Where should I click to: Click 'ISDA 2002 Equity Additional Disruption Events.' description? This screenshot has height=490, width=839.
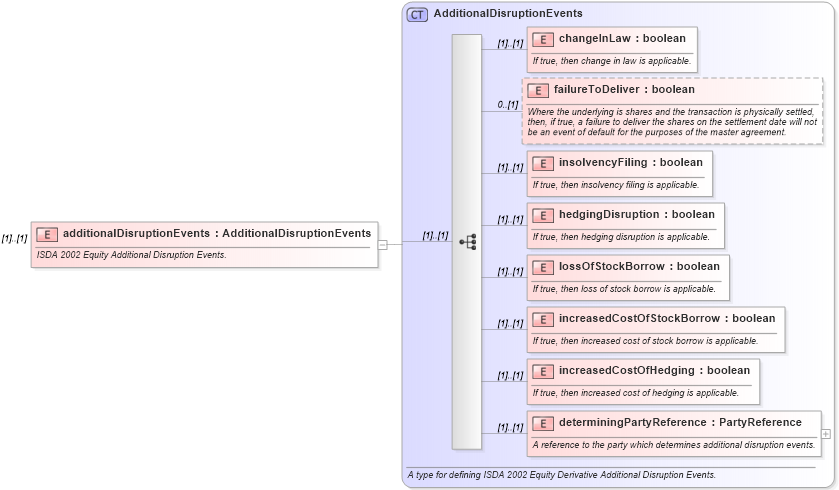tap(132, 255)
